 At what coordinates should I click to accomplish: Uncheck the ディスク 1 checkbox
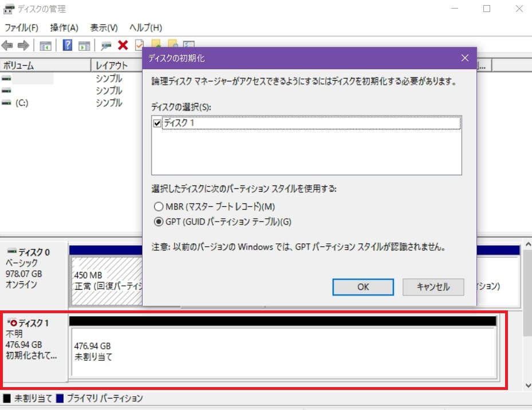click(x=157, y=123)
